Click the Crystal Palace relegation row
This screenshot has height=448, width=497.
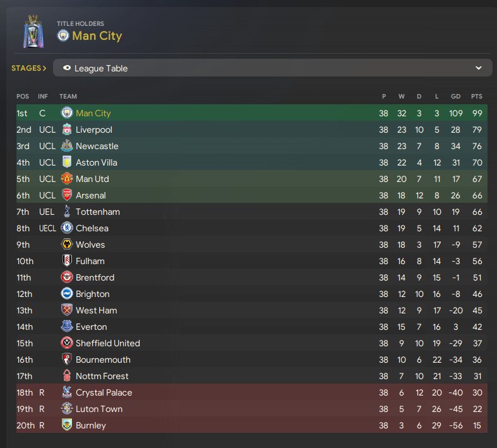(x=252, y=392)
